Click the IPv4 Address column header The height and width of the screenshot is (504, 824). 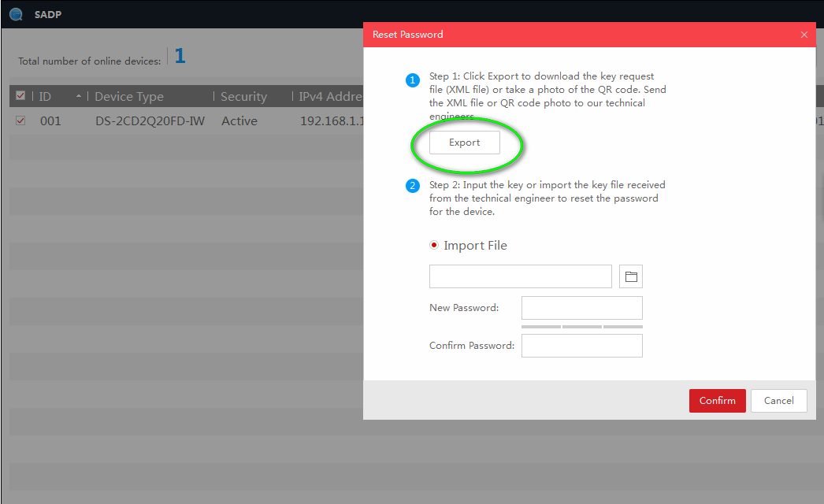click(329, 96)
